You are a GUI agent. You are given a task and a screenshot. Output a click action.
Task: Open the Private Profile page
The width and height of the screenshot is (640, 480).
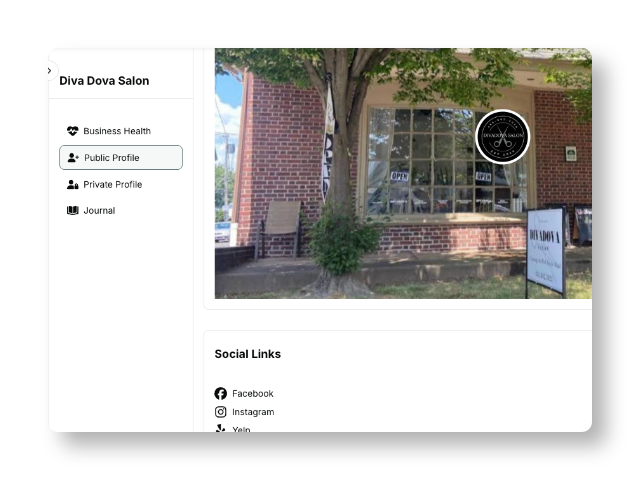coord(121,184)
